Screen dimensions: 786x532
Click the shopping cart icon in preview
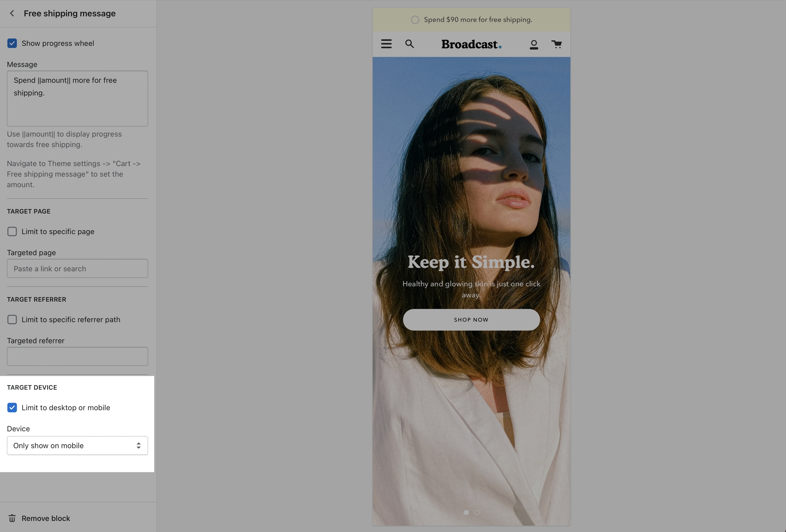(556, 44)
